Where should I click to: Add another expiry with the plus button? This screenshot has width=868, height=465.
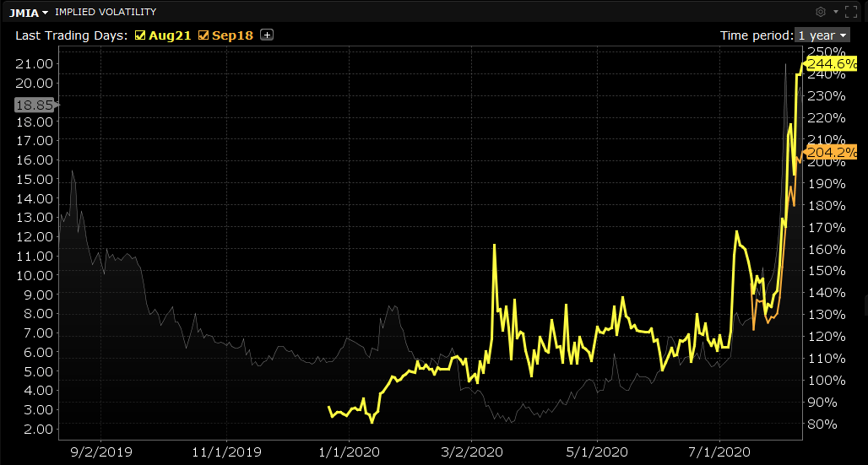pos(267,35)
